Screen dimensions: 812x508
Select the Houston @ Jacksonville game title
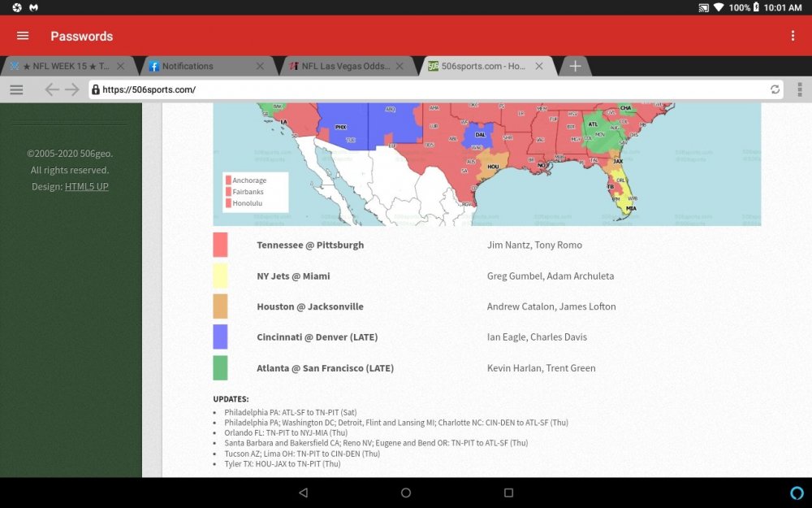pos(310,307)
